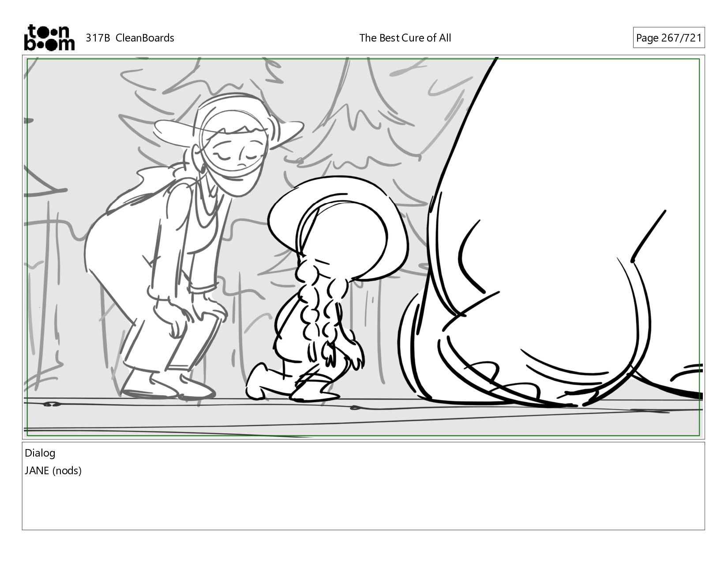Screen dimensions: 728x563
Task: Select the dialog line 'JANE (nods)'
Action: (x=53, y=471)
